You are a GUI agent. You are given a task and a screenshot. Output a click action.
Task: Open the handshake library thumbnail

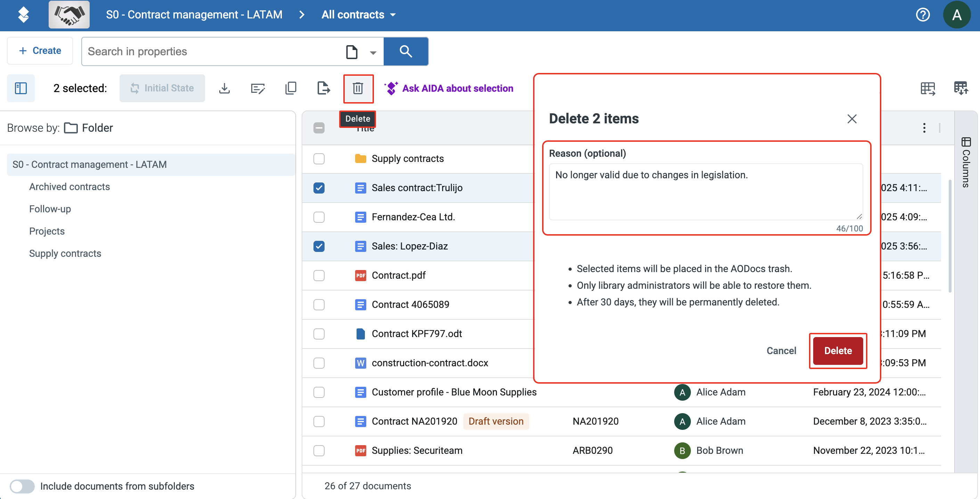click(x=69, y=15)
